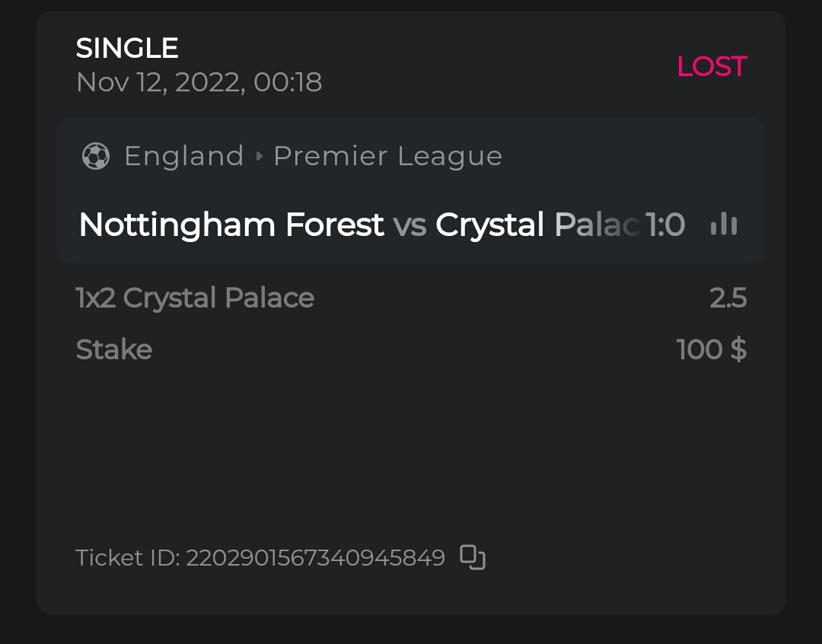This screenshot has width=822, height=644.
Task: Click the SINGLE bet type heading
Action: tap(127, 49)
